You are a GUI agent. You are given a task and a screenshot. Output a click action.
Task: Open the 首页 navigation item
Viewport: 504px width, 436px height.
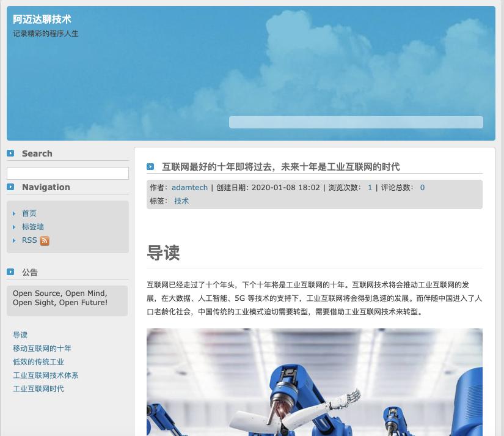click(x=29, y=213)
